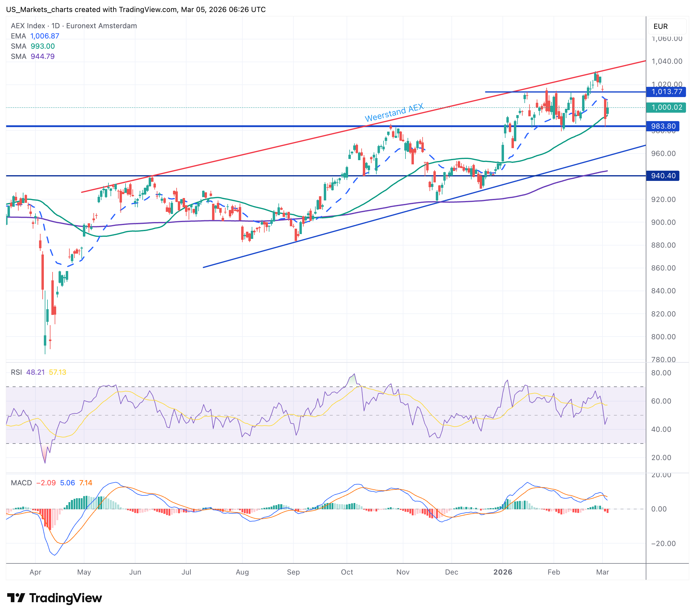Click the 1,040.00 price scale label
695x616 pixels.
click(x=666, y=62)
